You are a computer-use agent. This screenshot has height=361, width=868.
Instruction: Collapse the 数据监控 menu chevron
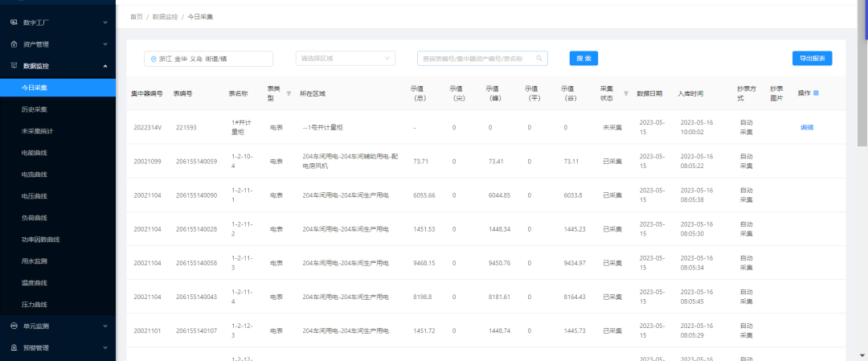(105, 66)
